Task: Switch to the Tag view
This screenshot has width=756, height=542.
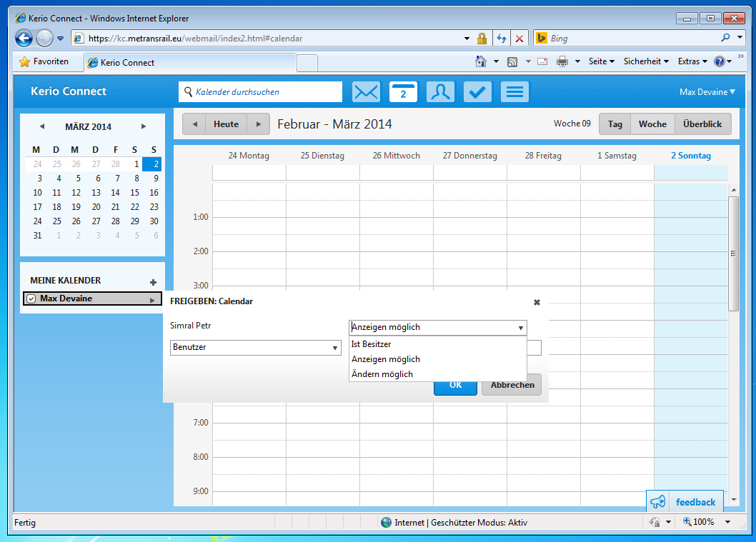Action: 615,124
